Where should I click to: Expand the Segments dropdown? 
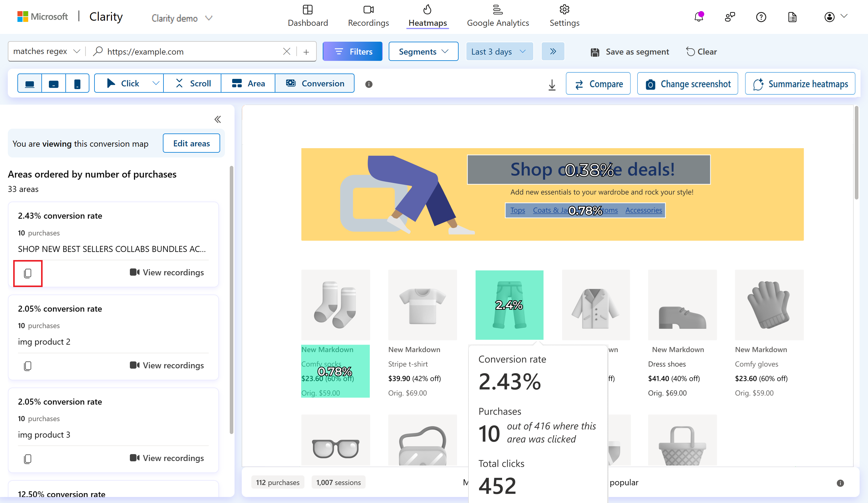[x=423, y=51]
